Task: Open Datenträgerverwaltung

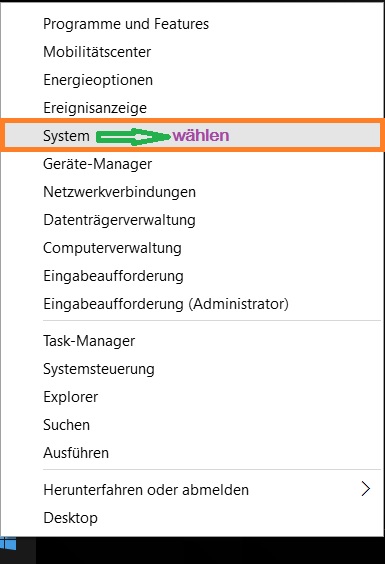Action: [119, 220]
